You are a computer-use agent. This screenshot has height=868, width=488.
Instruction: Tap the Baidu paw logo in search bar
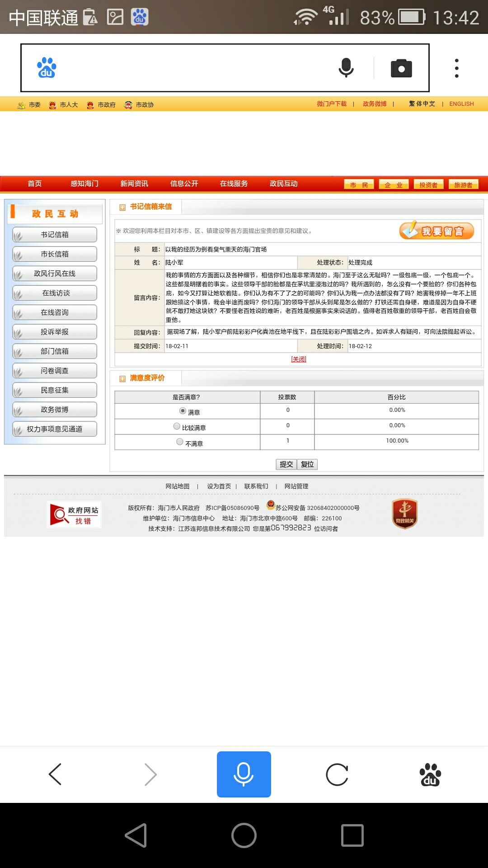click(x=47, y=68)
